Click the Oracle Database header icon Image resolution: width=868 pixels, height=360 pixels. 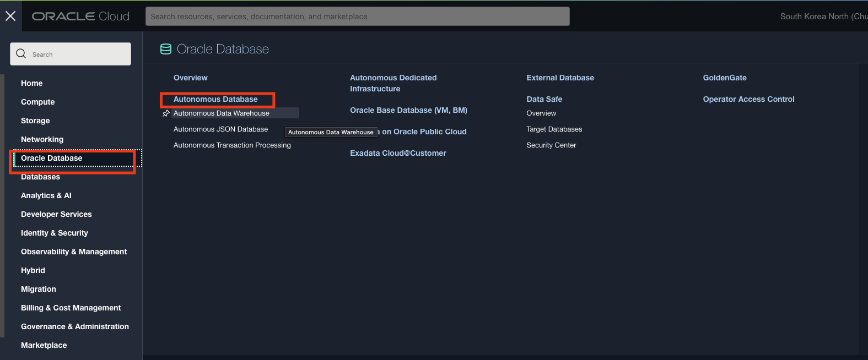tap(165, 49)
